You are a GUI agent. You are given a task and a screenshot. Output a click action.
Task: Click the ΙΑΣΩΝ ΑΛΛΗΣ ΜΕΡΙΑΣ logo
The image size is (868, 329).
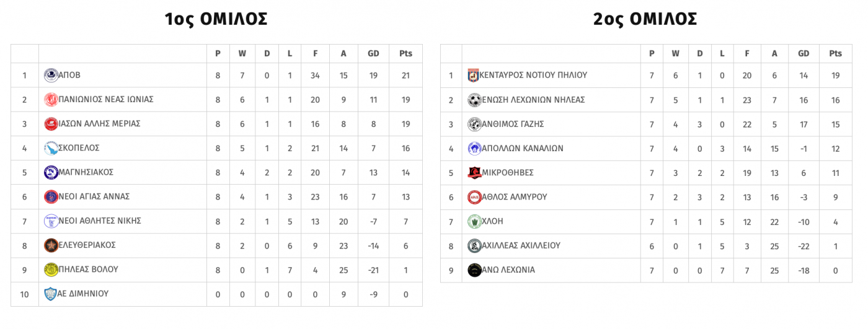coord(51,124)
